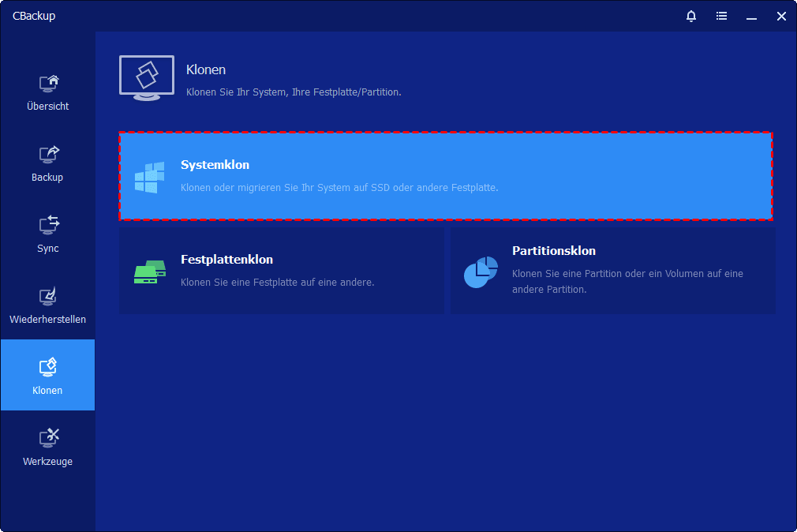Go to the Sync label in the sidebar
Viewport: 797px width, 532px height.
[x=47, y=249]
